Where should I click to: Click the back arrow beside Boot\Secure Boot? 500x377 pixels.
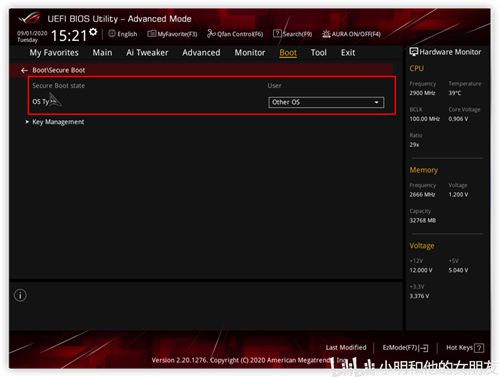(x=24, y=70)
